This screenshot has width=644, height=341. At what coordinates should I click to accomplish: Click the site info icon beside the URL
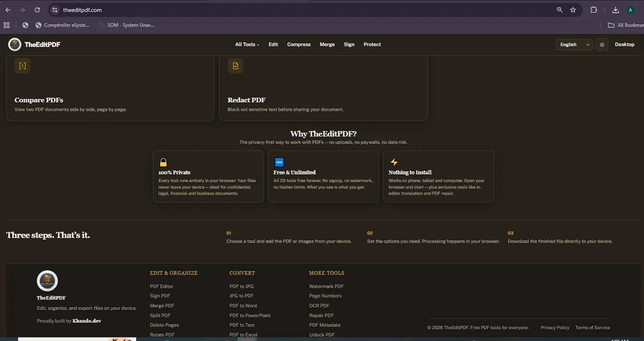tap(55, 10)
